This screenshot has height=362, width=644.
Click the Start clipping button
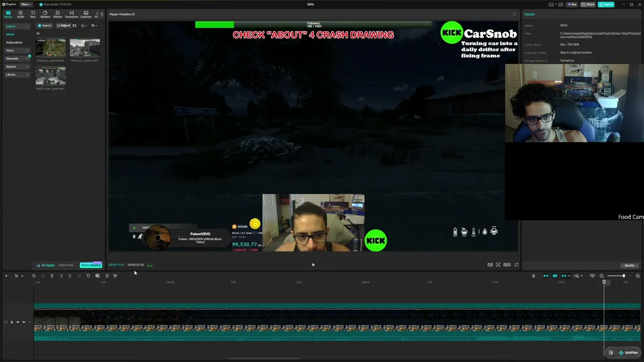tap(91, 265)
